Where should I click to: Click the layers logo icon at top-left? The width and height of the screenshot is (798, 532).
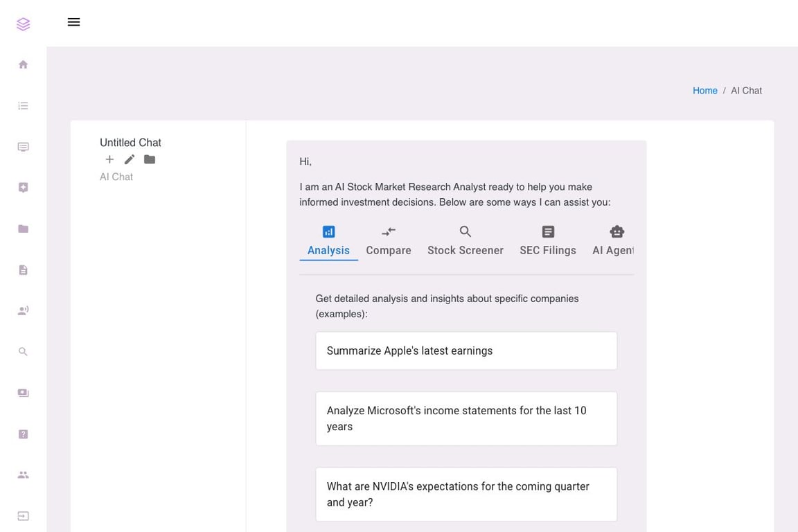click(x=23, y=24)
